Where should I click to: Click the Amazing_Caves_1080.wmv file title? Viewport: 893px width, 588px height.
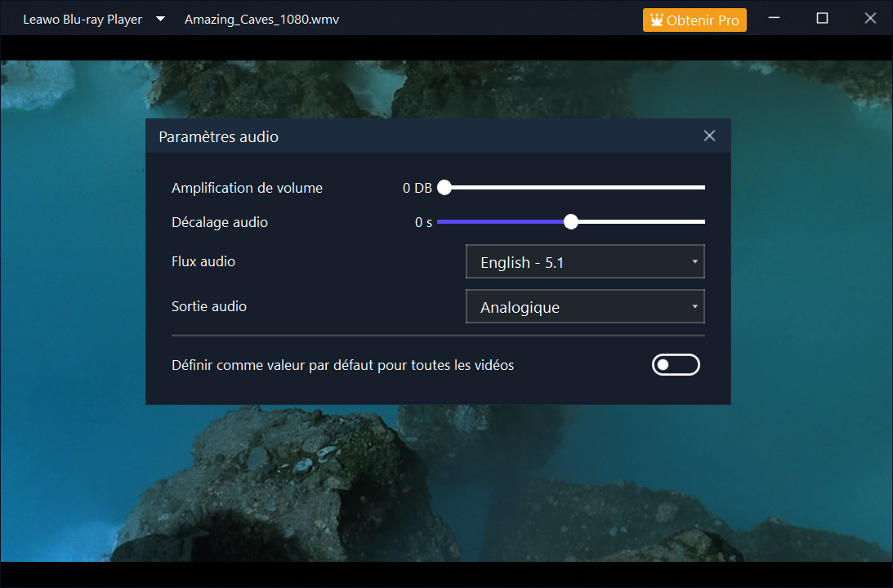[x=261, y=20]
